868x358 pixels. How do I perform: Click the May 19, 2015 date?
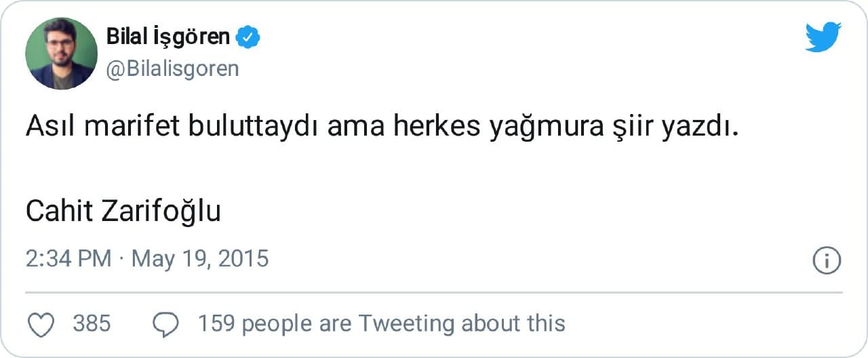pyautogui.click(x=200, y=259)
